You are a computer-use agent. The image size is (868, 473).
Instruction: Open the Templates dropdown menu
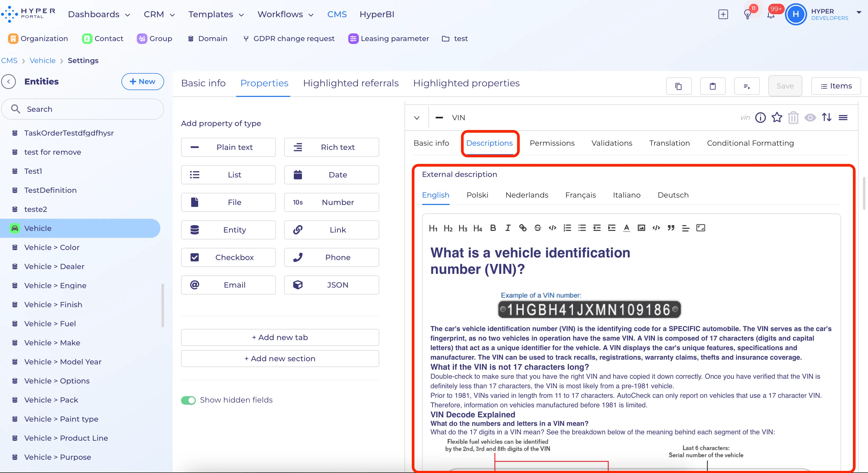pos(216,15)
